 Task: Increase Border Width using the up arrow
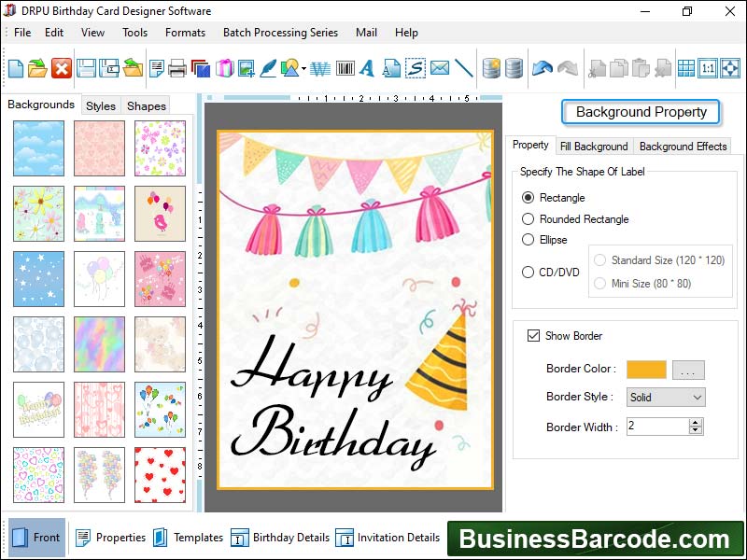click(693, 422)
